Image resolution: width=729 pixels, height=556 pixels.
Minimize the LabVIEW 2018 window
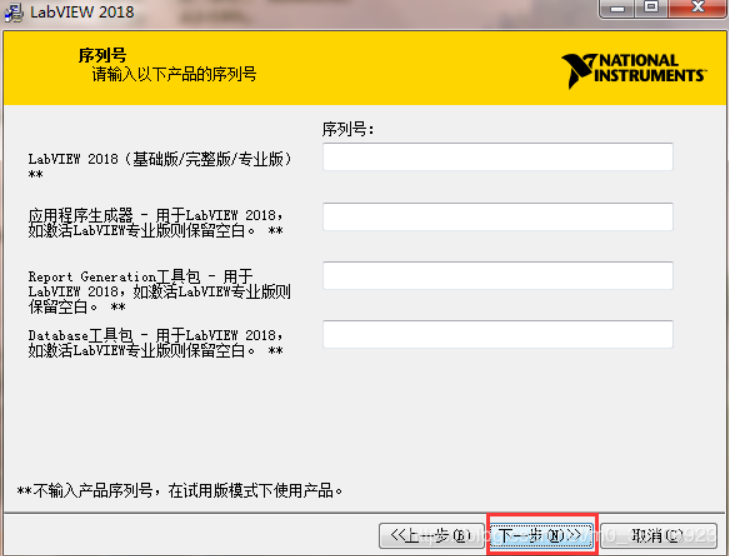pyautogui.click(x=617, y=8)
